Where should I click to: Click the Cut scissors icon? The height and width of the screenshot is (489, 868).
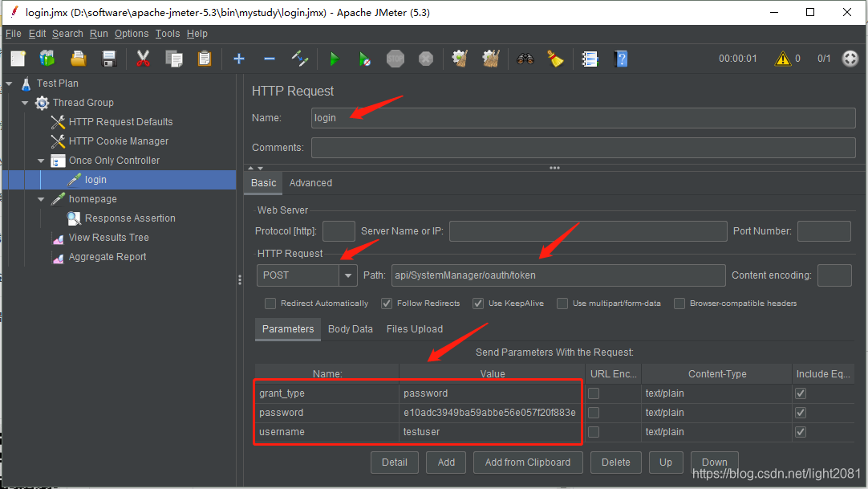(143, 59)
